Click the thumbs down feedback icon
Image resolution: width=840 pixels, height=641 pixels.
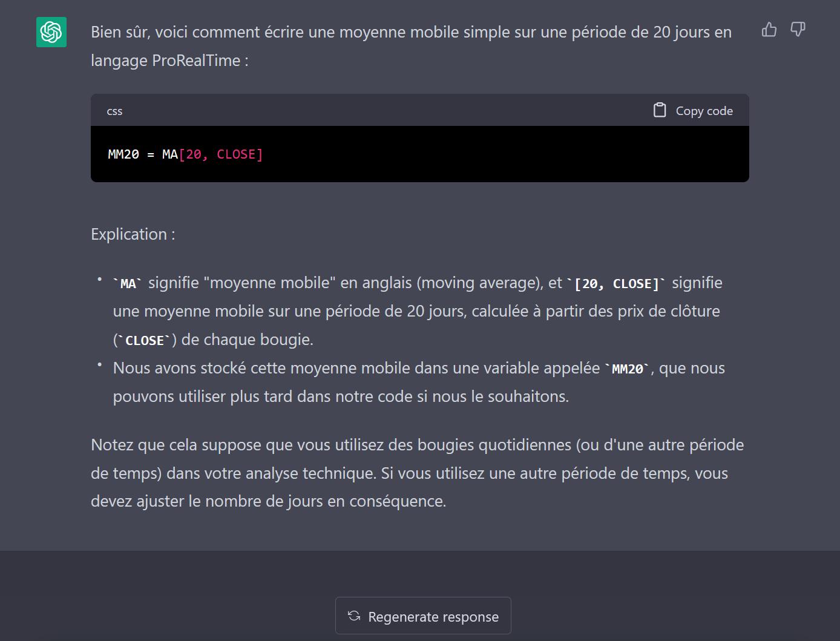click(798, 30)
